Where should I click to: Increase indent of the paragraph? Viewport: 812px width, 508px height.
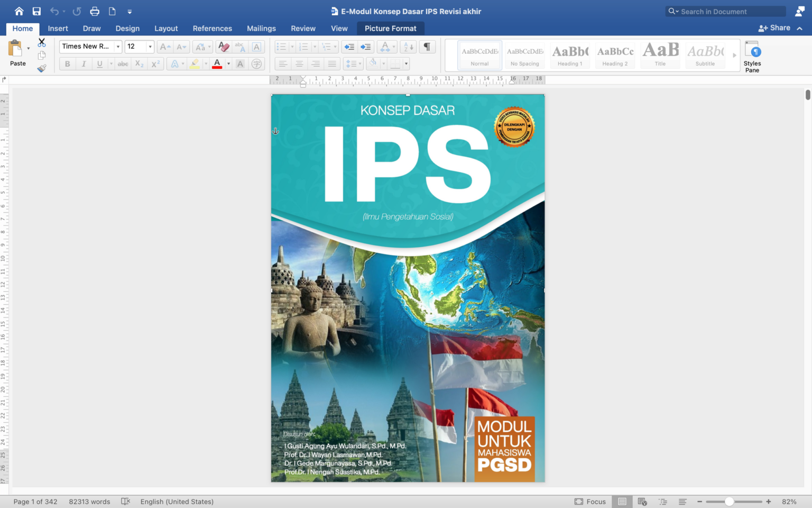365,47
